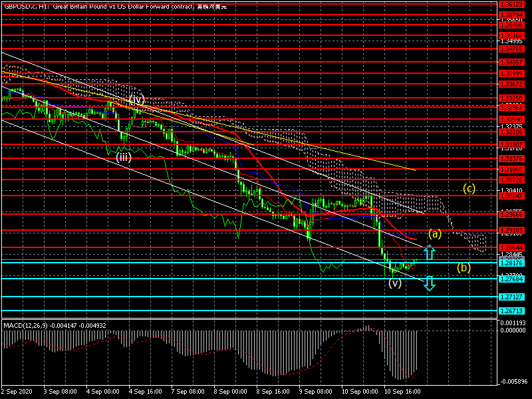Select the yellow (b) wave label
532x399 pixels.
[x=464, y=268]
